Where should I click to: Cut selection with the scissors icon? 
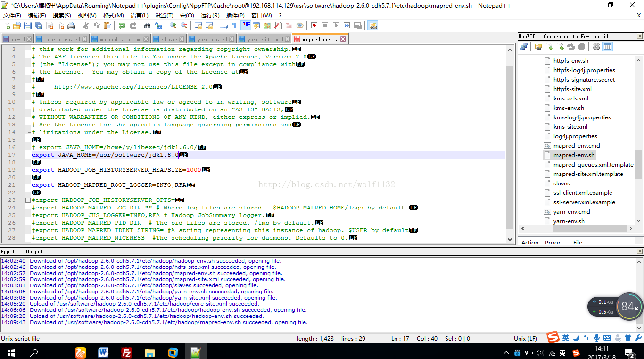[86, 25]
